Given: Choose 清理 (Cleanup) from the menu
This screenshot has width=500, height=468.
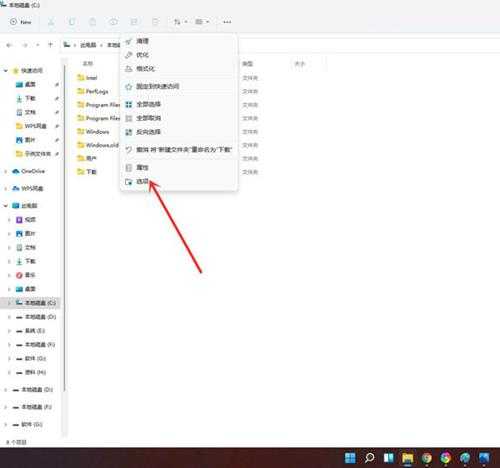Looking at the screenshot, I should pyautogui.click(x=179, y=41).
